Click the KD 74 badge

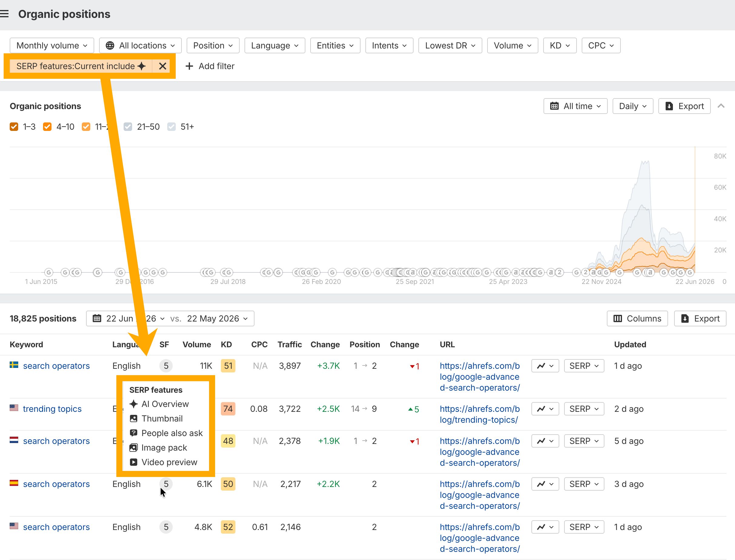click(x=228, y=409)
